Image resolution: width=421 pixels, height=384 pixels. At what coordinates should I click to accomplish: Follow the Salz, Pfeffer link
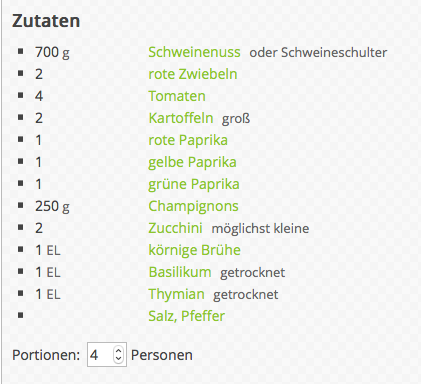[186, 316]
